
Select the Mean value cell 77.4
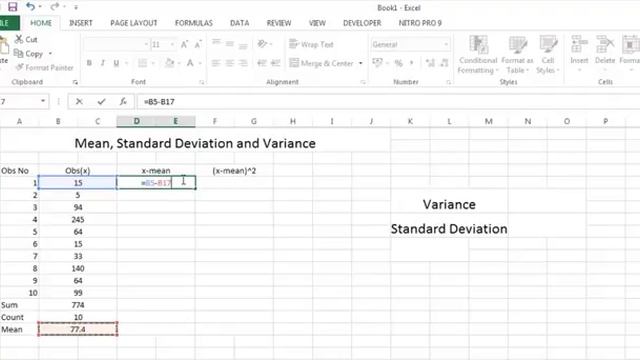[78, 329]
